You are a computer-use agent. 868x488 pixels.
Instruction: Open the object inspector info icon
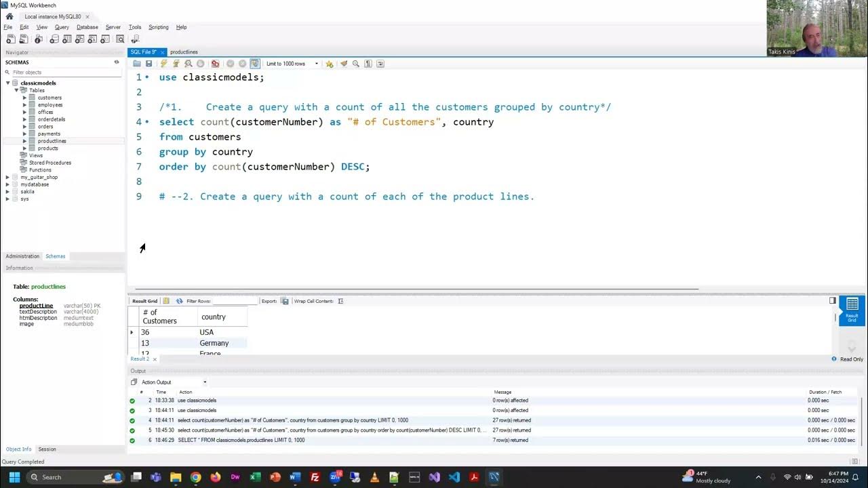[39, 39]
